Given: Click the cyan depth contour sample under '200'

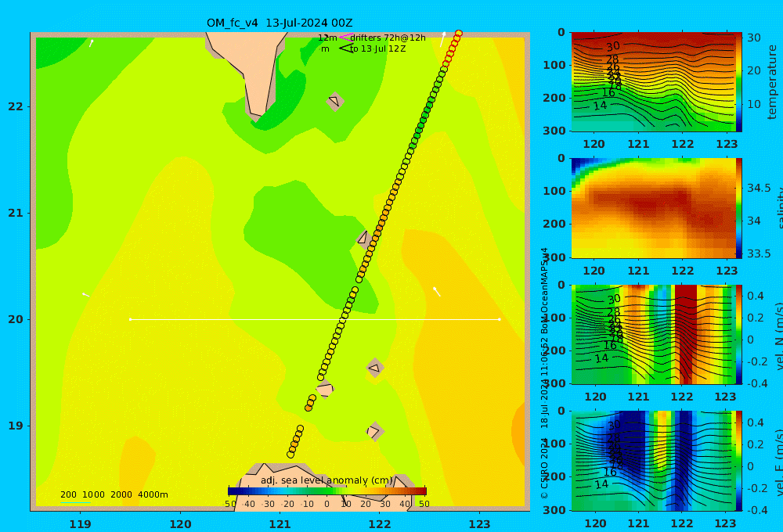Looking at the screenshot, I should pos(75,502).
